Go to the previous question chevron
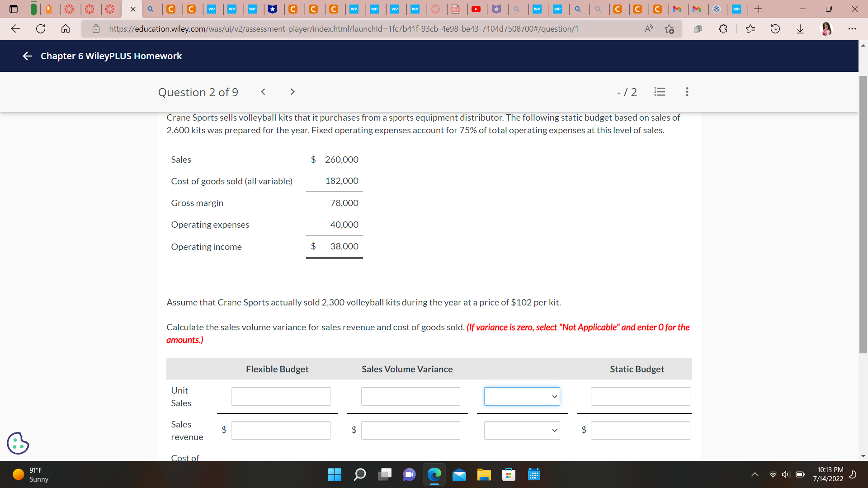The height and width of the screenshot is (488, 868). [x=263, y=92]
